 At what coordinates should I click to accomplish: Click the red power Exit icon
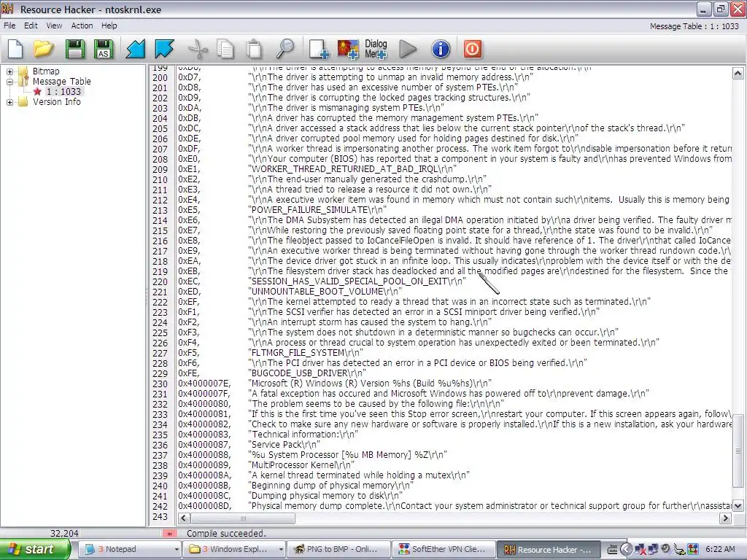(x=473, y=49)
